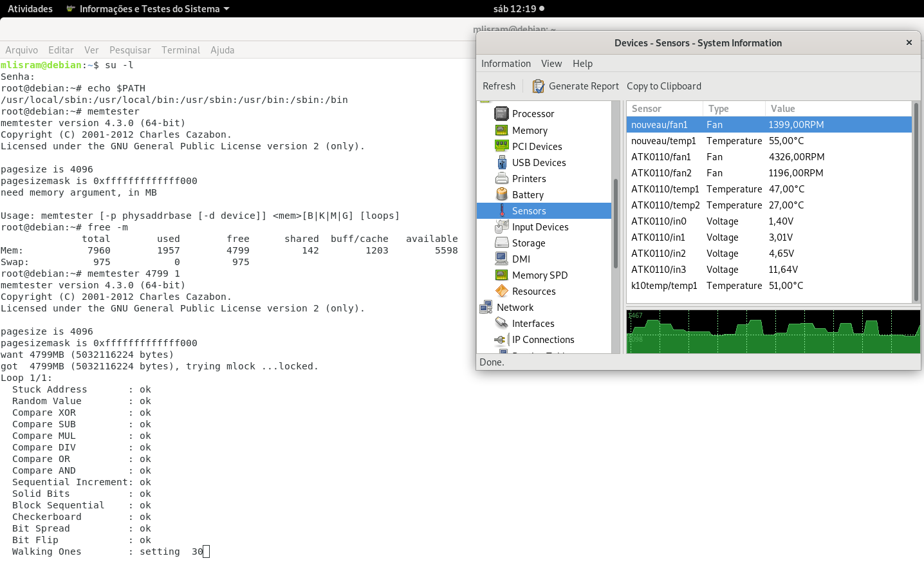Screen dimensions: 924x565
Task: Select the k10temp/temp1 row
Action: pos(769,286)
